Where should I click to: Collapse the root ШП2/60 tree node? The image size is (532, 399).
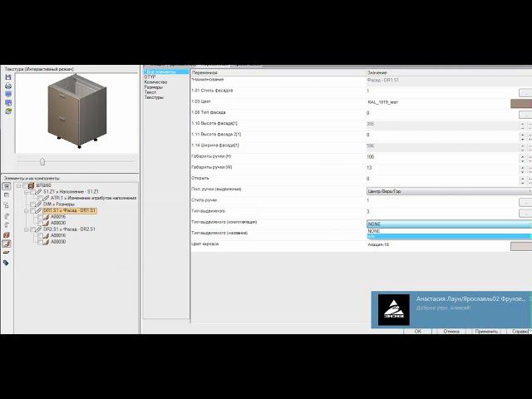(x=19, y=185)
